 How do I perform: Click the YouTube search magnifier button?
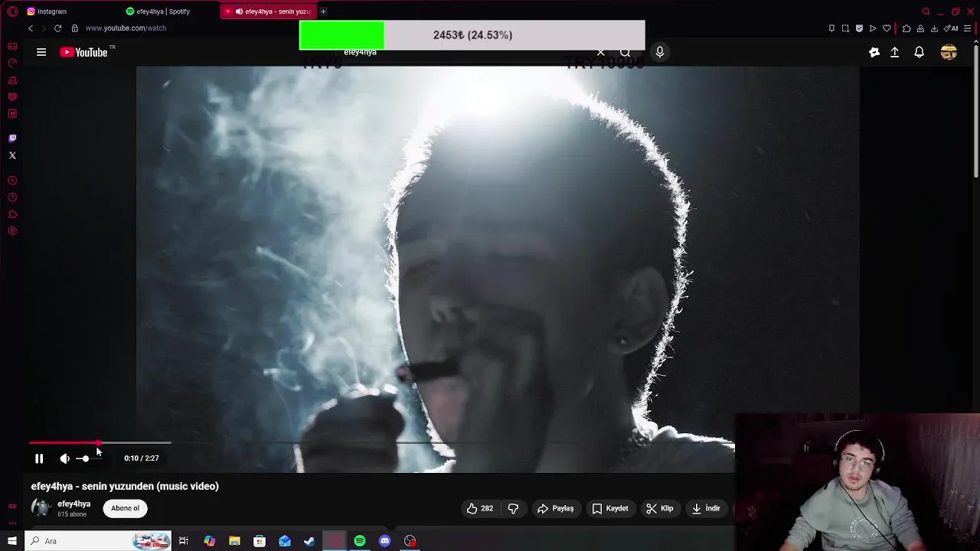tap(626, 53)
